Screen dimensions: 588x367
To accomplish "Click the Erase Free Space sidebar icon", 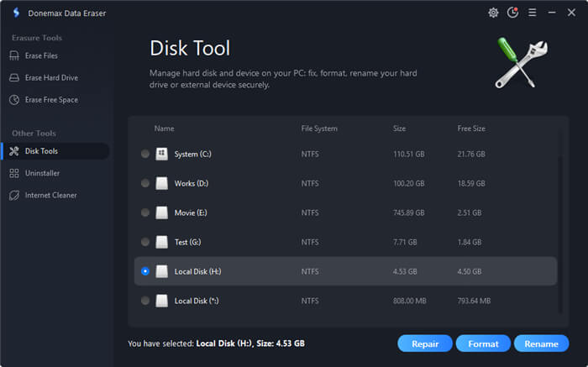I will [14, 100].
